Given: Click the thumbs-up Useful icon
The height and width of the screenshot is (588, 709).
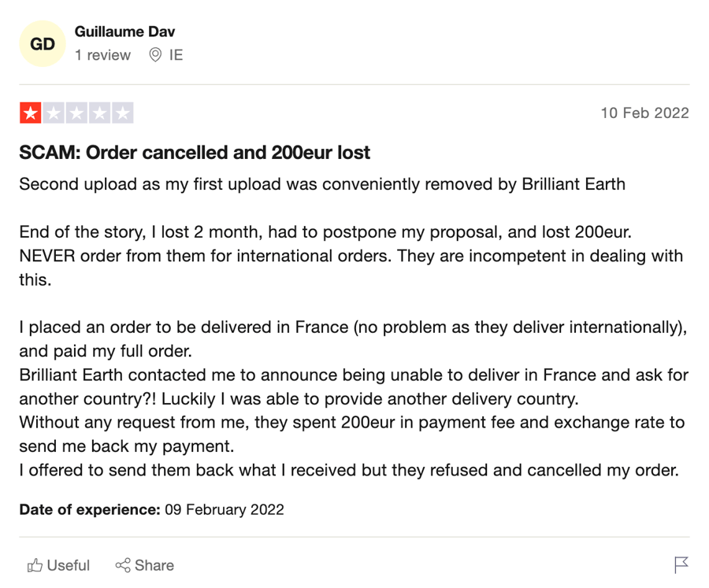Looking at the screenshot, I should (35, 565).
